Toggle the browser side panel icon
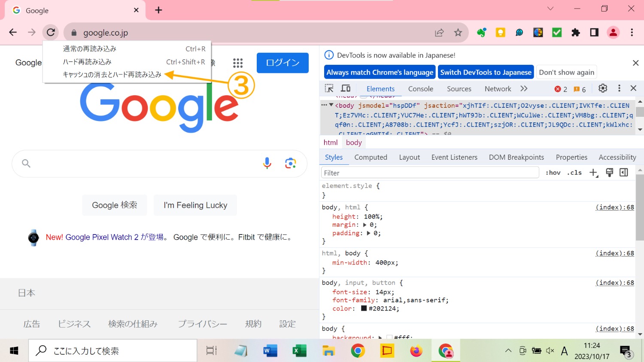 coord(594,32)
